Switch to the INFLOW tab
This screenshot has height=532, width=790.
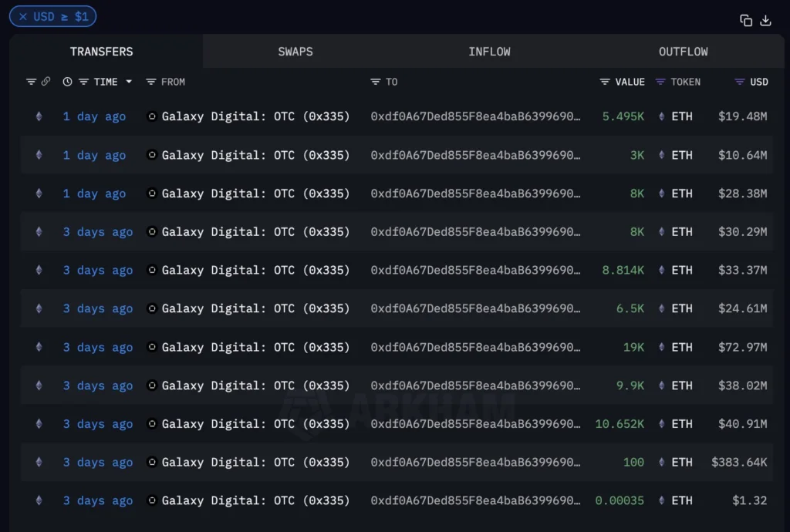tap(489, 52)
